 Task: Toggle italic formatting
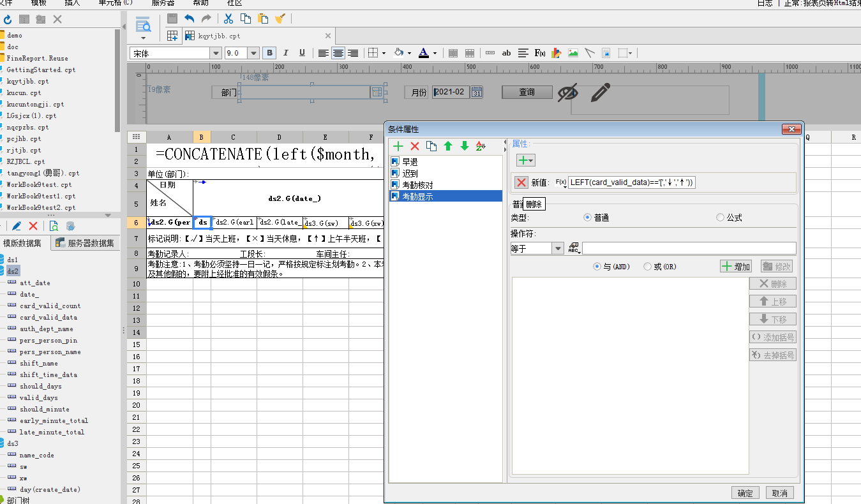[286, 53]
